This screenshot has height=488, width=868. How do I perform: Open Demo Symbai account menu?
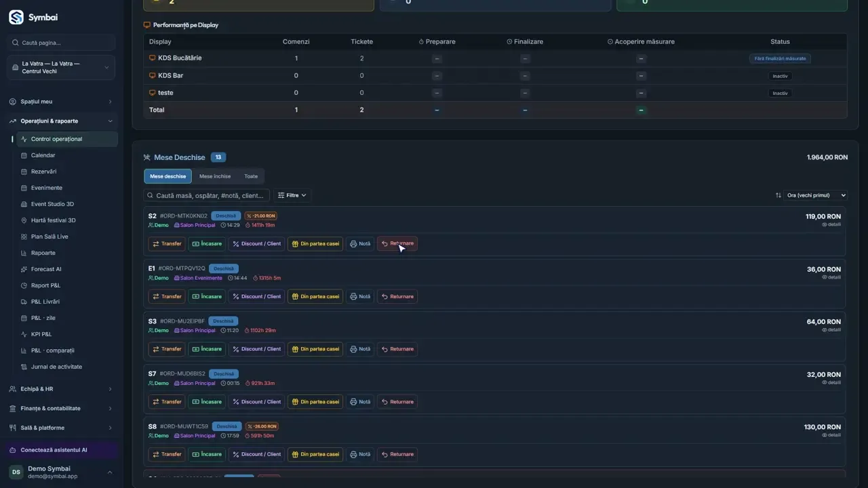click(x=61, y=472)
